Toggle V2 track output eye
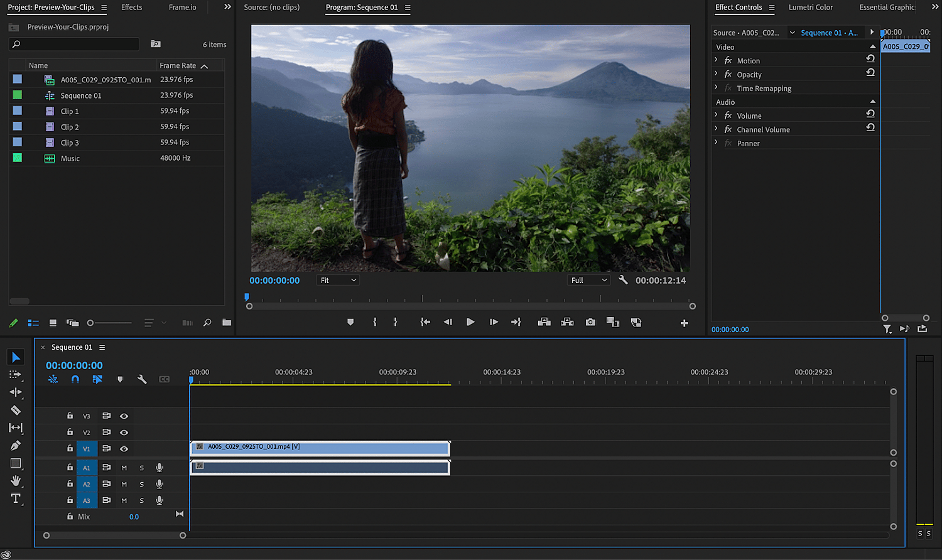The image size is (942, 560). point(124,433)
